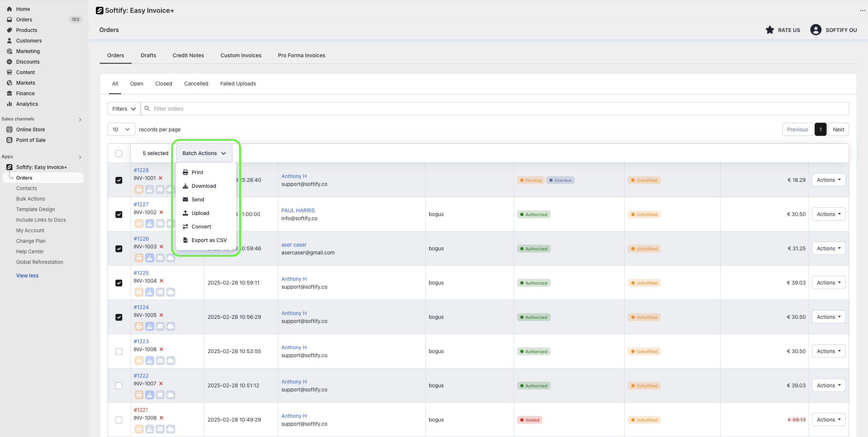Choose Export as CSV from Batch Actions menu
Image resolution: width=868 pixels, height=437 pixels.
(x=209, y=240)
